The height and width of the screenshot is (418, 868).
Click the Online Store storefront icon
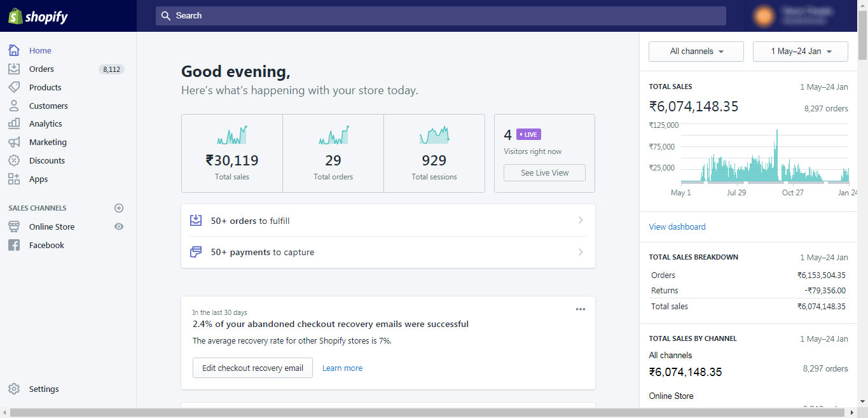(14, 226)
